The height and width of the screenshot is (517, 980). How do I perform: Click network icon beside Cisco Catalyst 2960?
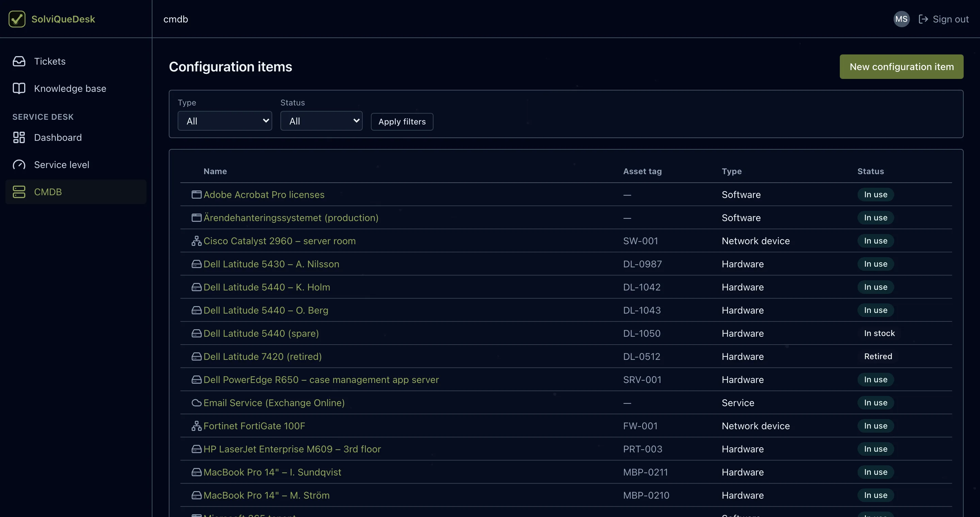coord(196,241)
